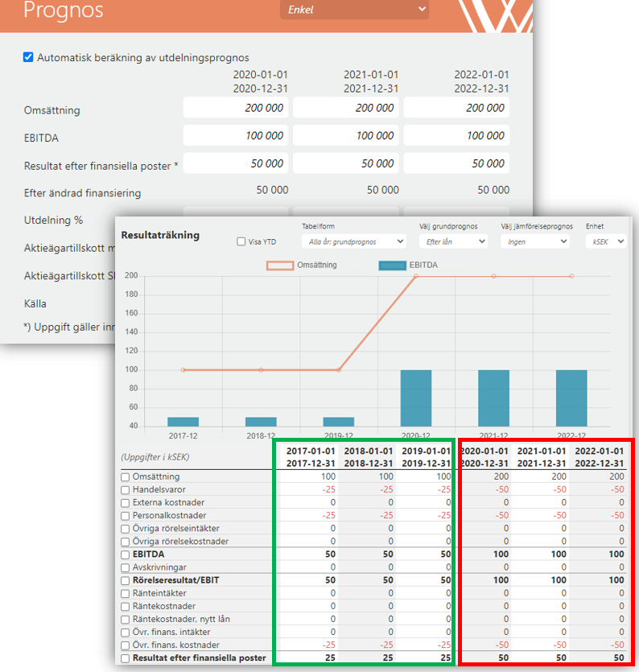Edit EBITDA field for 2022
The image size is (639, 672).
pos(456,135)
